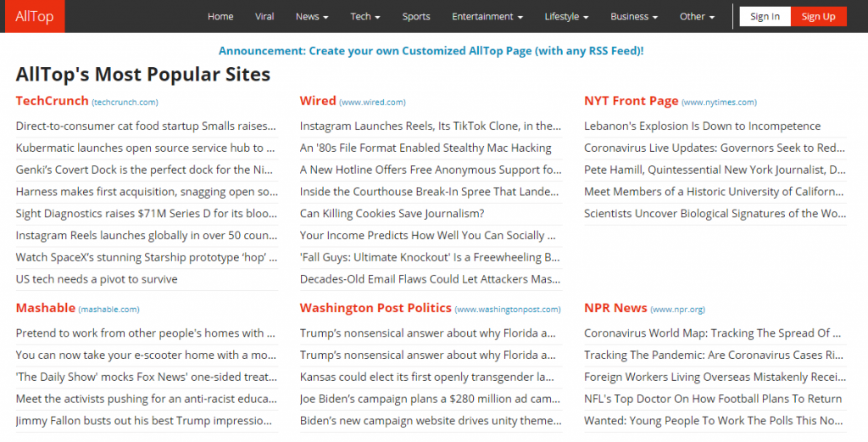Open the NYT Front Page heading

[631, 101]
